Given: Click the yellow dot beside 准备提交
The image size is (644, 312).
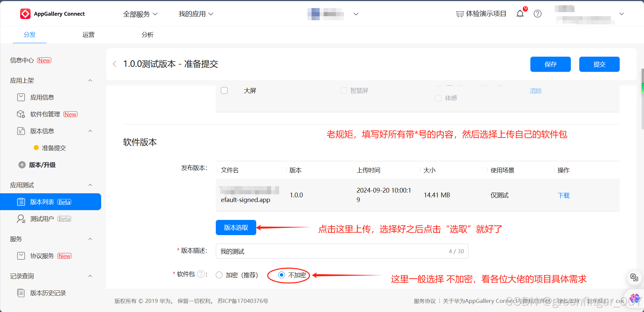Looking at the screenshot, I should point(36,148).
